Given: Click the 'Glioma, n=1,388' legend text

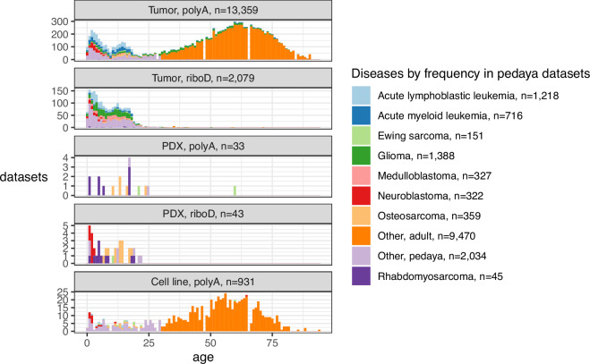Looking at the screenshot, I should tap(416, 156).
